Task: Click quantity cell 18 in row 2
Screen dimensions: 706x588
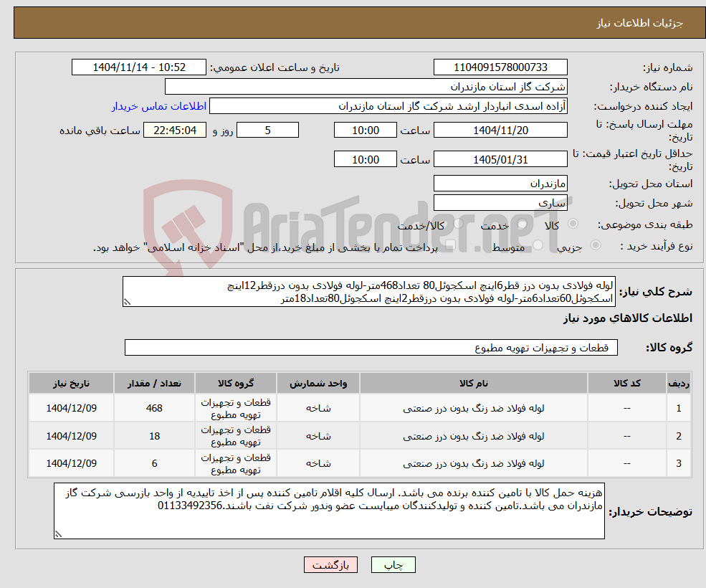Action: 154,436
